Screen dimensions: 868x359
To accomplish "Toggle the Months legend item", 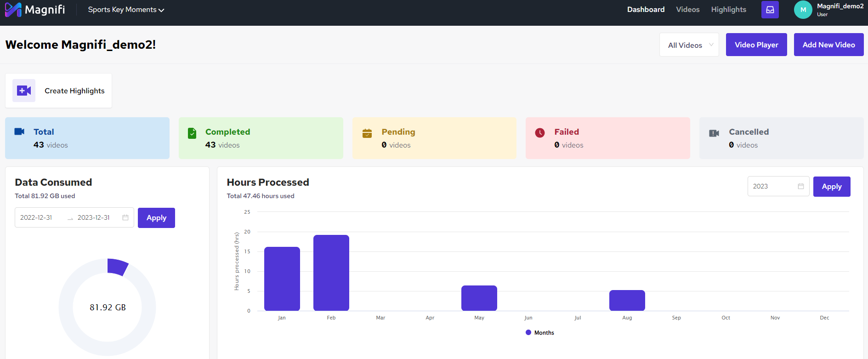I will point(540,333).
